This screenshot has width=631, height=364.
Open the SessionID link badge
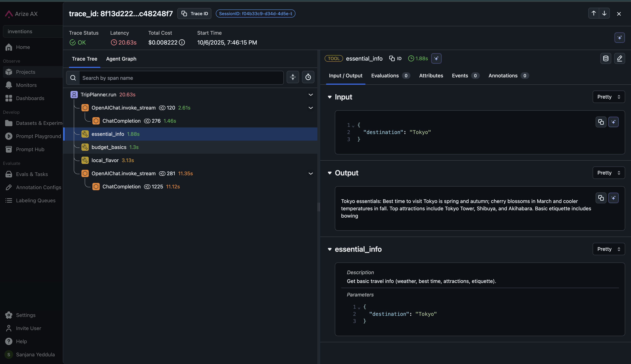[255, 14]
